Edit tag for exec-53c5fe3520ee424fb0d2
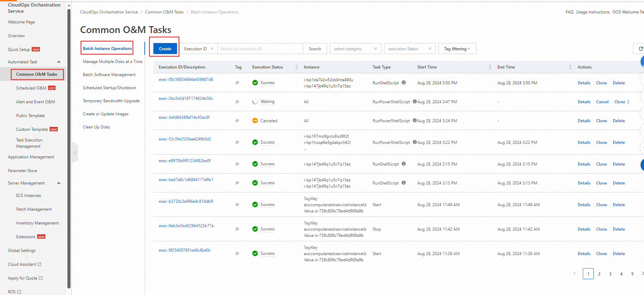Screen dimensions: 644x295 point(237,142)
